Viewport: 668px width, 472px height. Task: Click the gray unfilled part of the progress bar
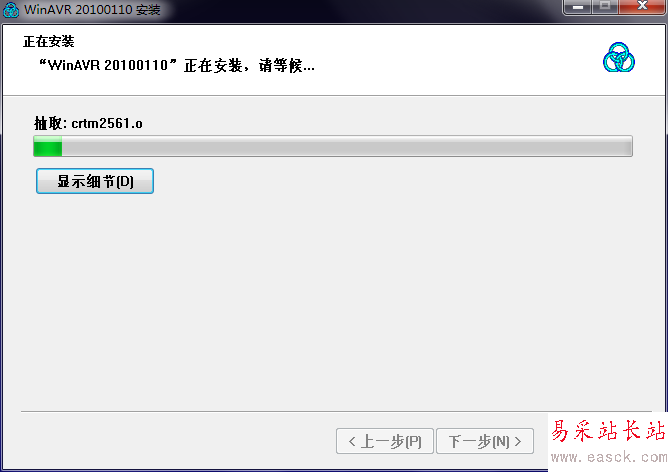click(x=347, y=146)
